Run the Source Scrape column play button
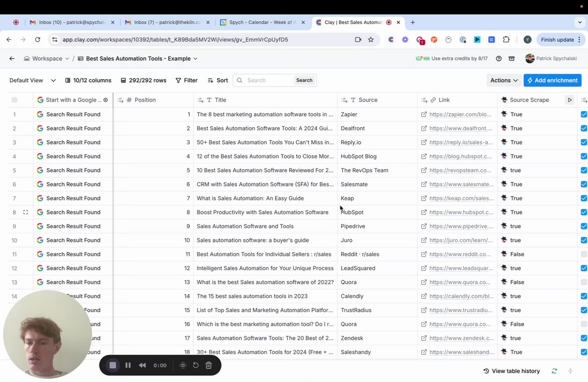The height and width of the screenshot is (382, 588). tap(570, 100)
